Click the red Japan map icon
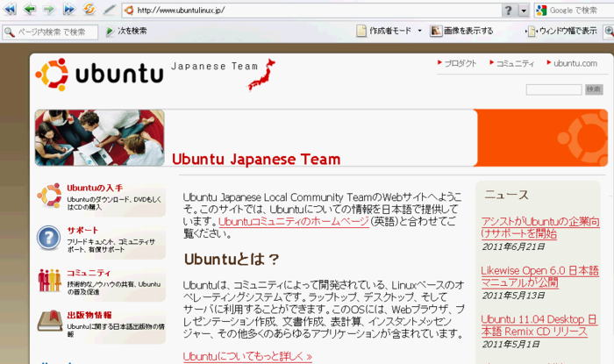The height and width of the screenshot is (364, 614). pyautogui.click(x=261, y=74)
